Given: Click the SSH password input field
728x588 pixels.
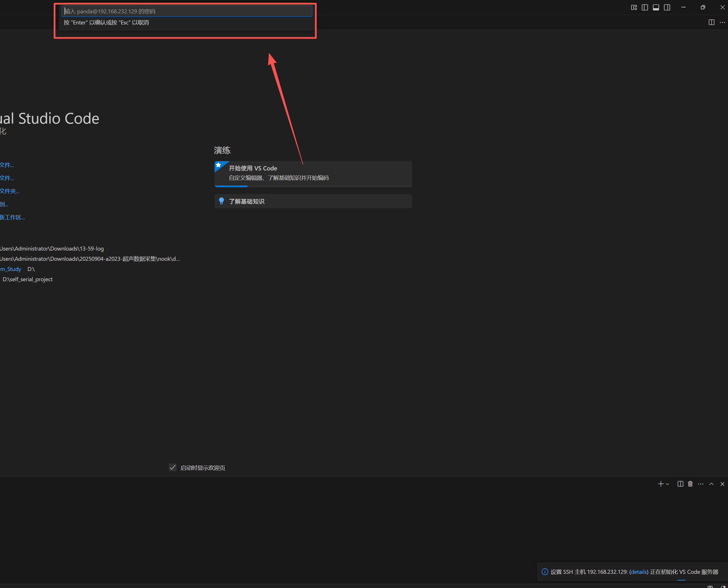Looking at the screenshot, I should pos(187,11).
